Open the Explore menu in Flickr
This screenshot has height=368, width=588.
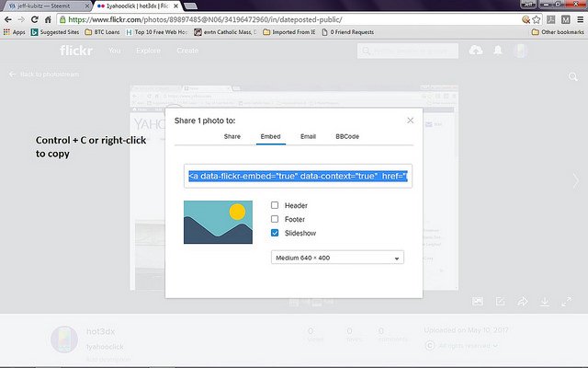click(x=149, y=51)
